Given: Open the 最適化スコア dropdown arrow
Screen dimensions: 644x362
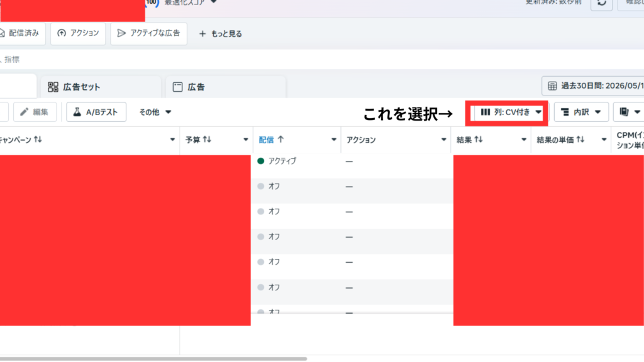Looking at the screenshot, I should click(x=214, y=2).
